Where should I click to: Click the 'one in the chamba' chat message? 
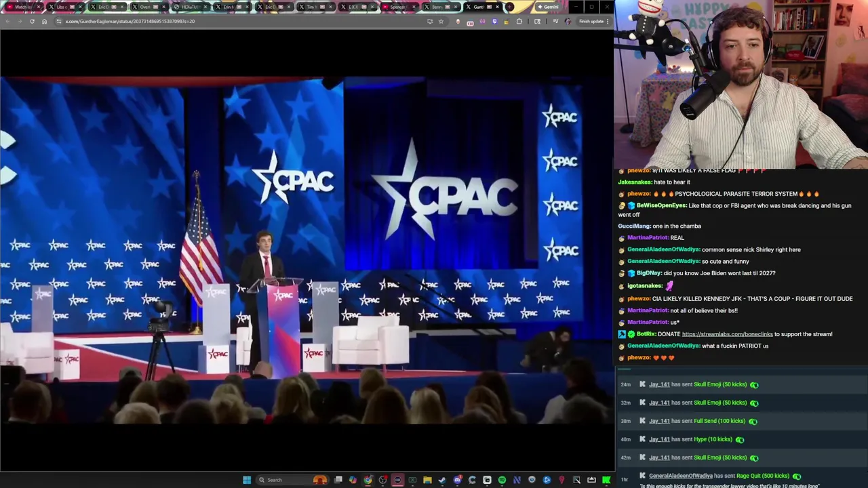677,226
